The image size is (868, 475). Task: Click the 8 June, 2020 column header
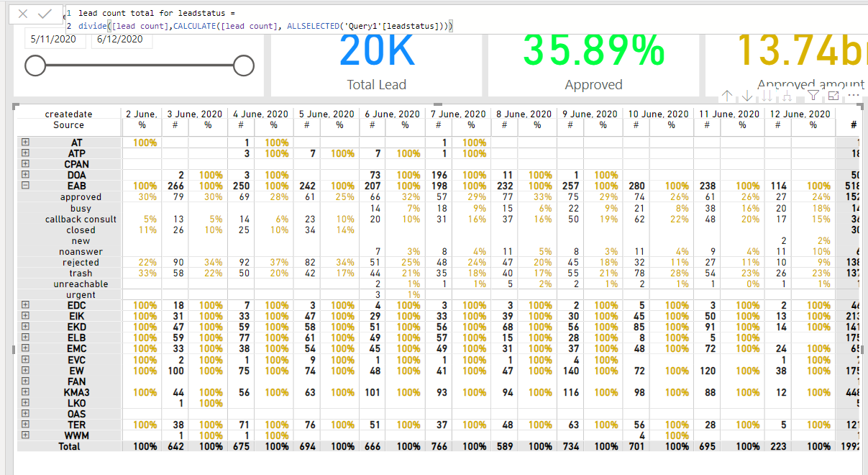(x=525, y=114)
